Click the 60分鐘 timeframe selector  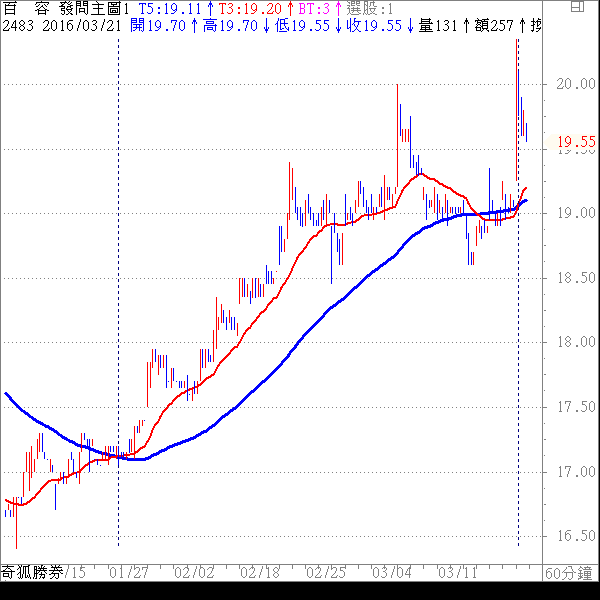[x=570, y=573]
